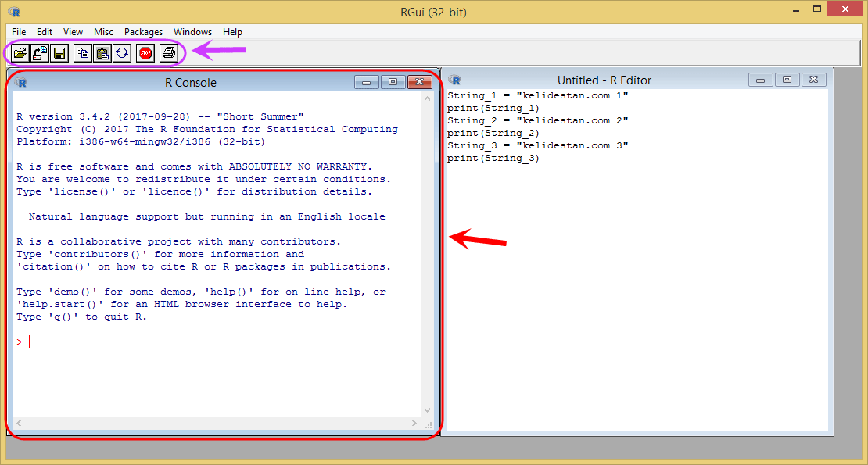The height and width of the screenshot is (465, 868).
Task: Open the Help menu
Action: tap(232, 32)
